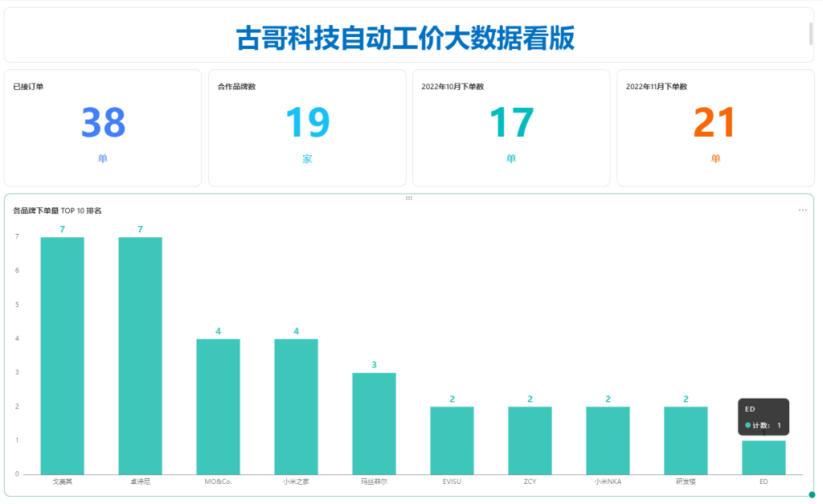Click the data label 7 above 戈美其 bar

tap(63, 229)
